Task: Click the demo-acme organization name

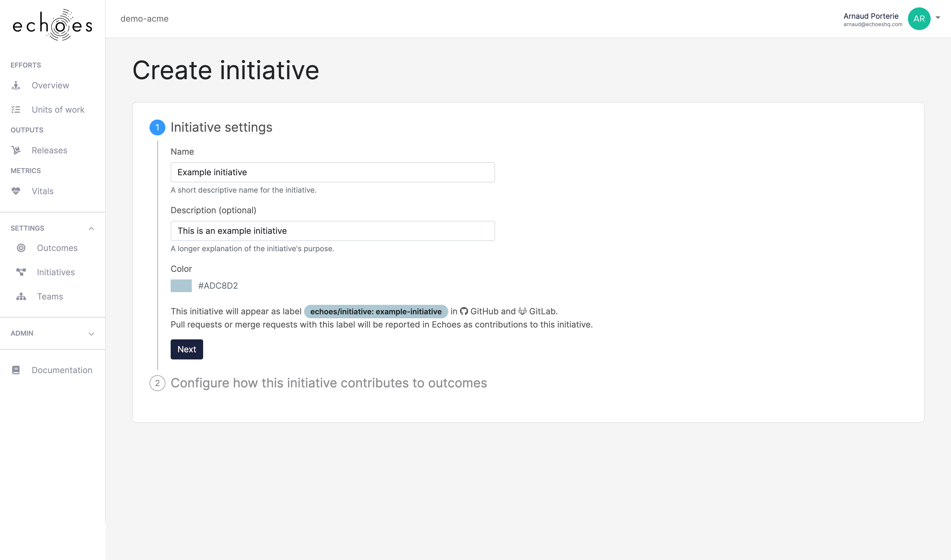Action: pyautogui.click(x=144, y=18)
